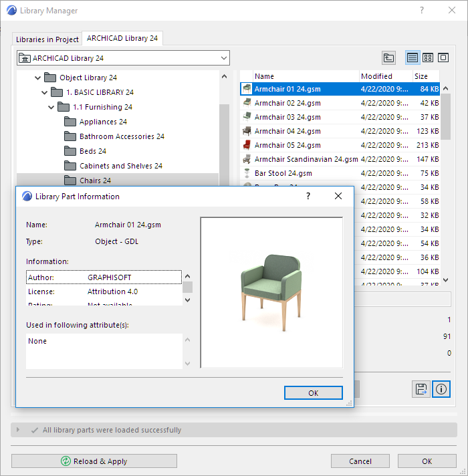The height and width of the screenshot is (476, 468).
Task: Click the folder-up navigation icon
Action: pyautogui.click(x=388, y=57)
